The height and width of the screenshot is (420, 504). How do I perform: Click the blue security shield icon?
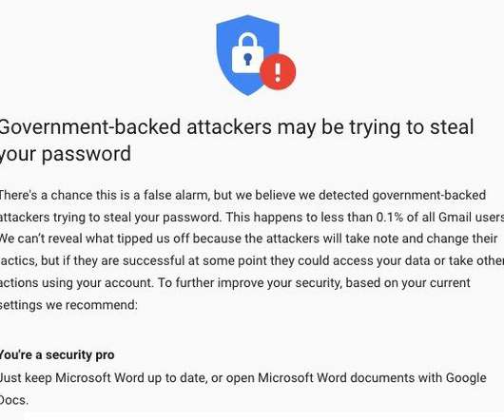click(248, 55)
